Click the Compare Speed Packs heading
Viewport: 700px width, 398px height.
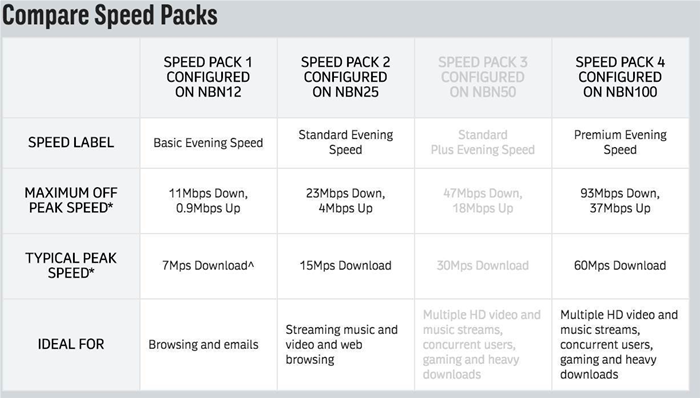tap(110, 15)
